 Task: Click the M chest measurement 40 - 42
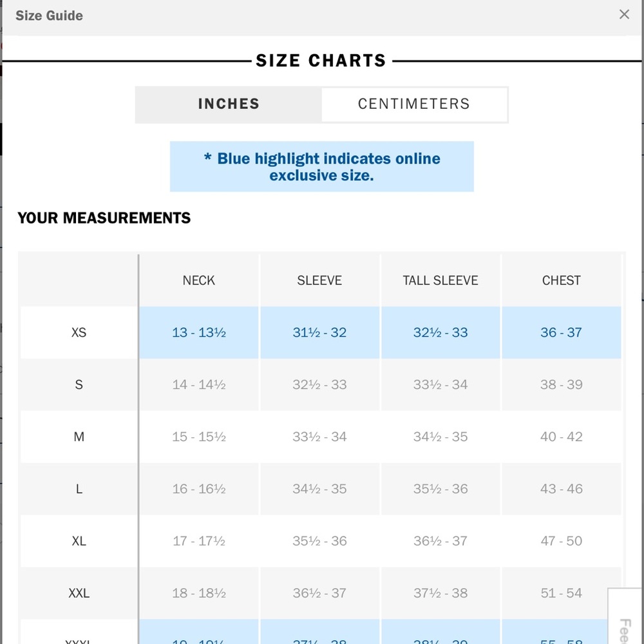(x=561, y=437)
